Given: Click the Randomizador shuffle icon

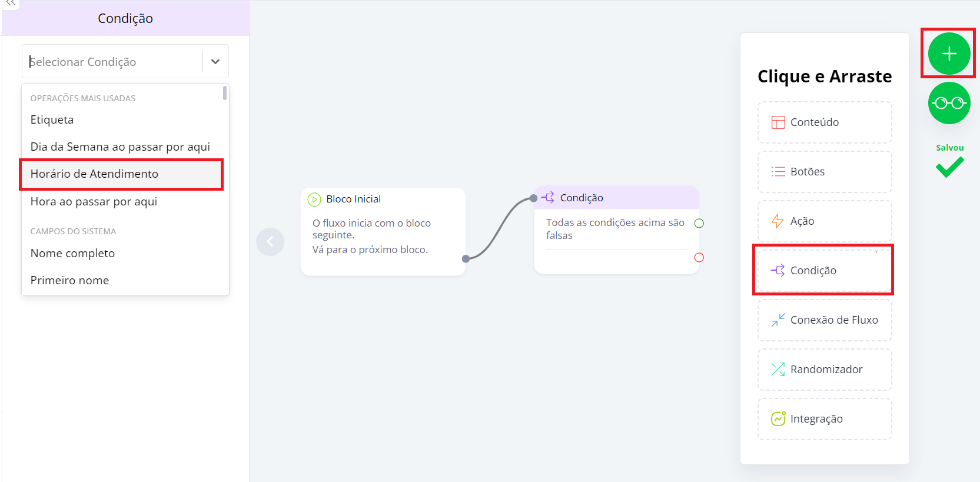Looking at the screenshot, I should click(x=778, y=370).
